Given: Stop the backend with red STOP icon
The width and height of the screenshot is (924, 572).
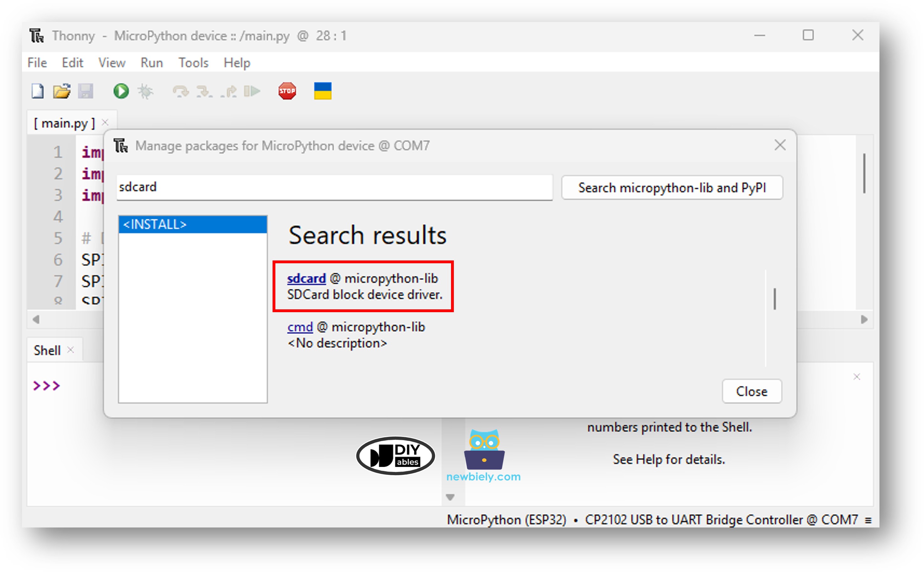Looking at the screenshot, I should click(287, 91).
